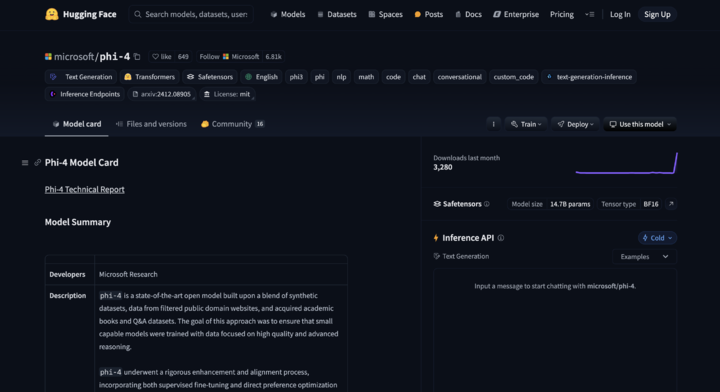
Task: Switch to the Community tab
Action: (x=232, y=124)
